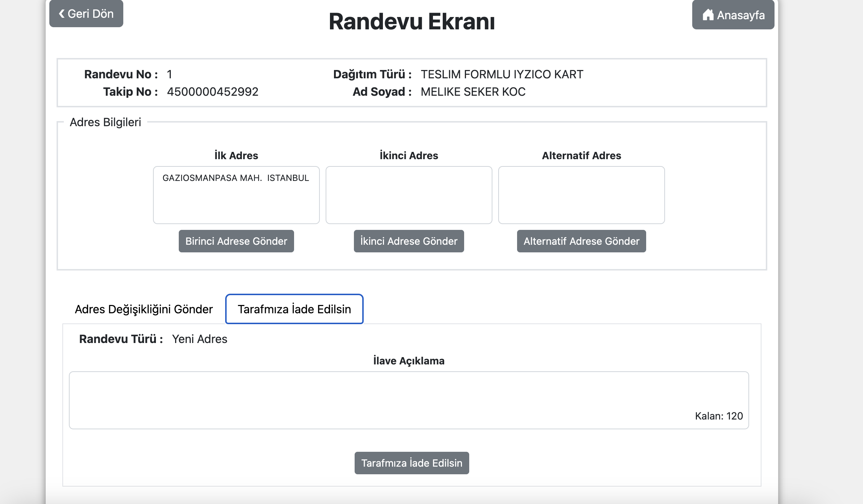Select the Tarafmıza İade Edilsin tab
The image size is (863, 504).
click(294, 309)
